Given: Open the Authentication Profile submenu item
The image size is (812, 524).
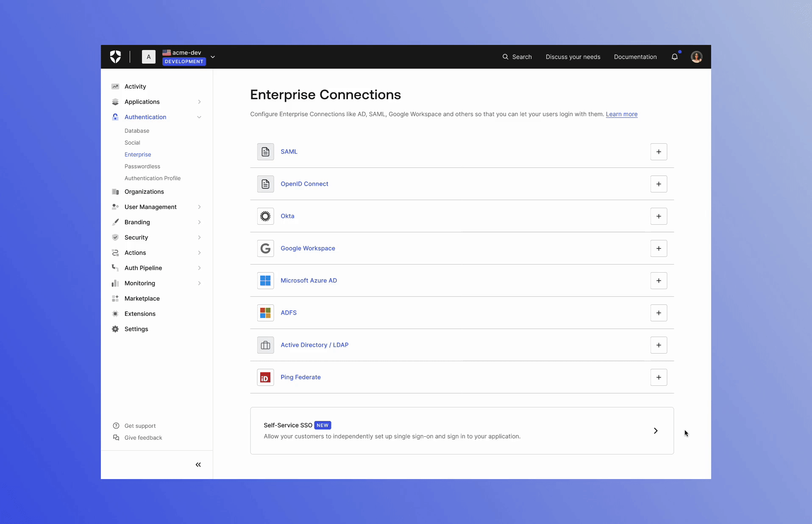Looking at the screenshot, I should (x=153, y=178).
